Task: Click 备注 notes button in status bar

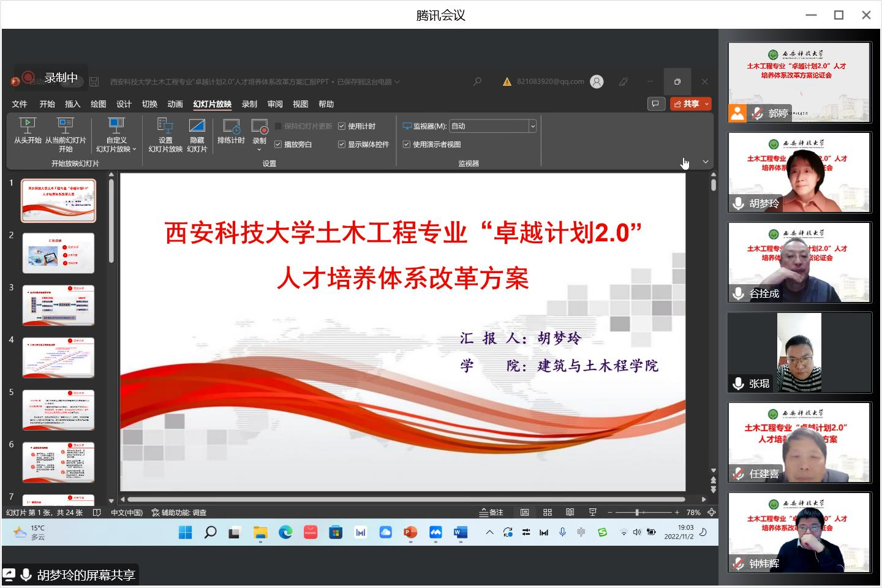Action: [491, 512]
